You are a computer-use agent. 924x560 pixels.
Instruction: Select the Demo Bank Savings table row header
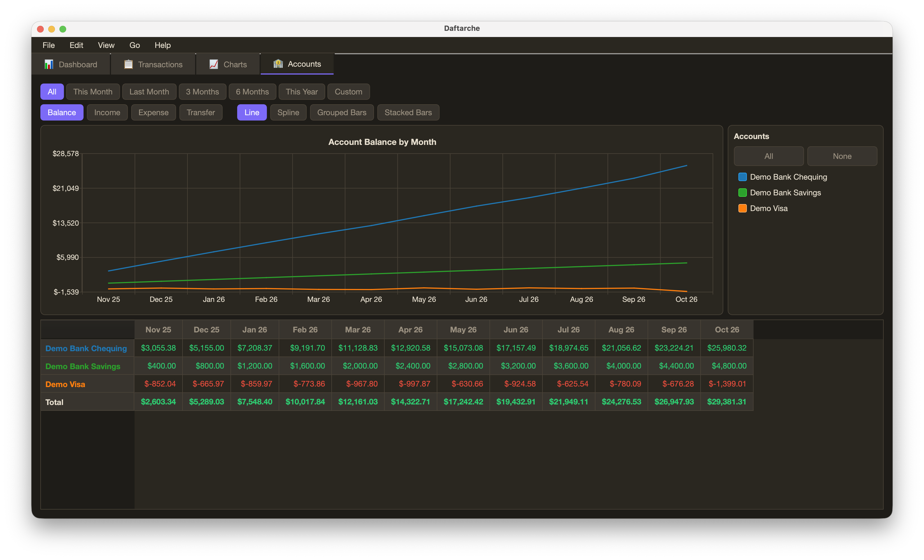[x=87, y=366]
